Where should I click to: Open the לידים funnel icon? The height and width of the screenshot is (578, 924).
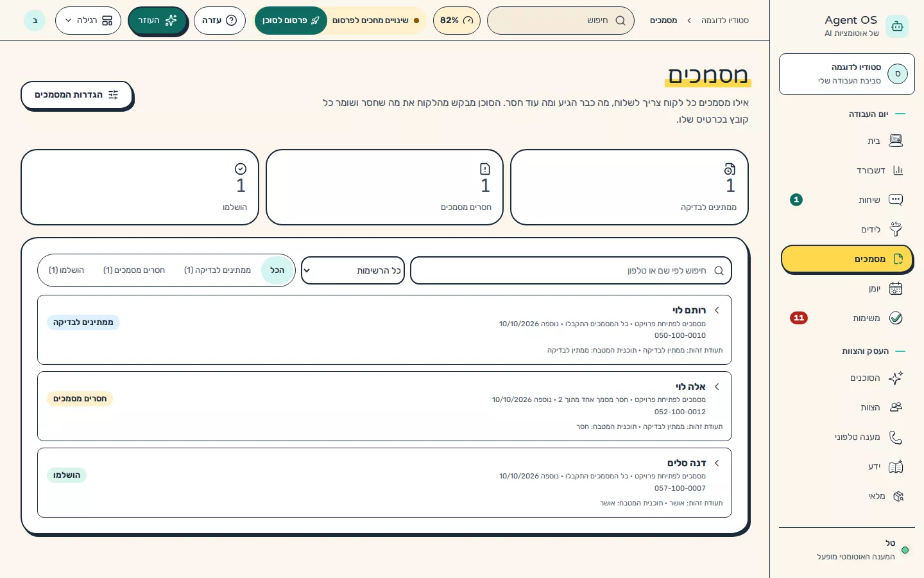896,229
